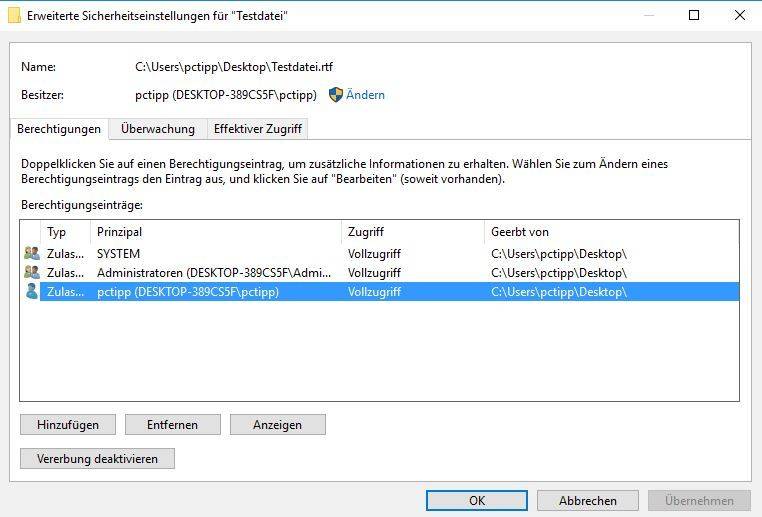Viewport: 762px width, 517px height.
Task: Click the Hinzufügen button
Action: click(x=68, y=424)
